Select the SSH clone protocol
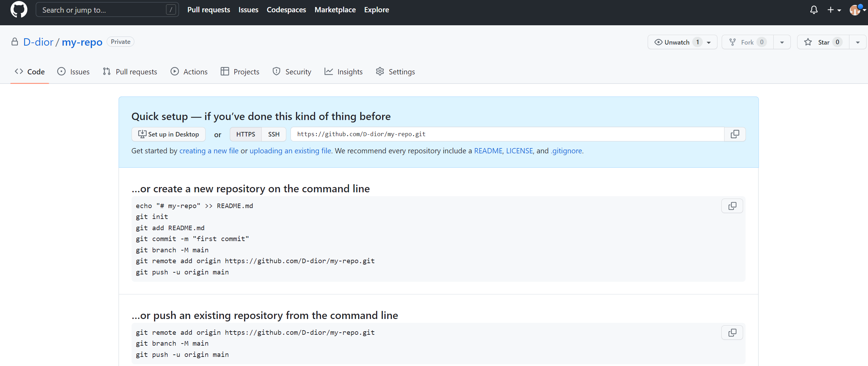Screen dimensions: 868x366 274,134
